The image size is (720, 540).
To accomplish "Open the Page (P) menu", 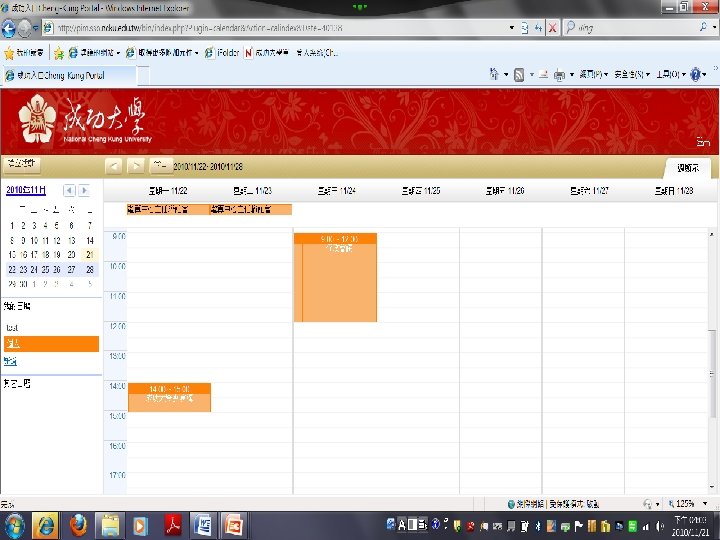I will tap(593, 74).
